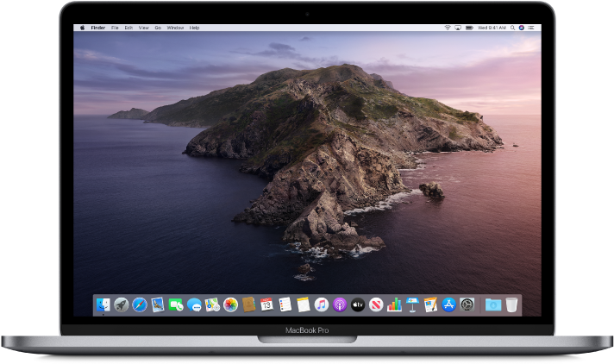Launch Numbers bar chart icon
Image resolution: width=614 pixels, height=364 pixels.
tap(394, 304)
